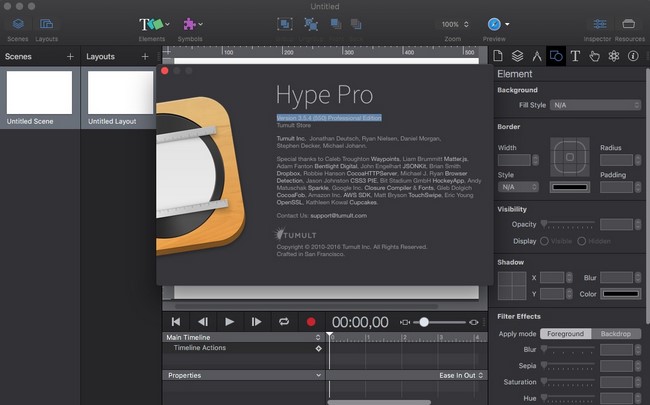650x405 pixels.
Task: Click the Group elements toolbar icon
Action: tap(285, 24)
